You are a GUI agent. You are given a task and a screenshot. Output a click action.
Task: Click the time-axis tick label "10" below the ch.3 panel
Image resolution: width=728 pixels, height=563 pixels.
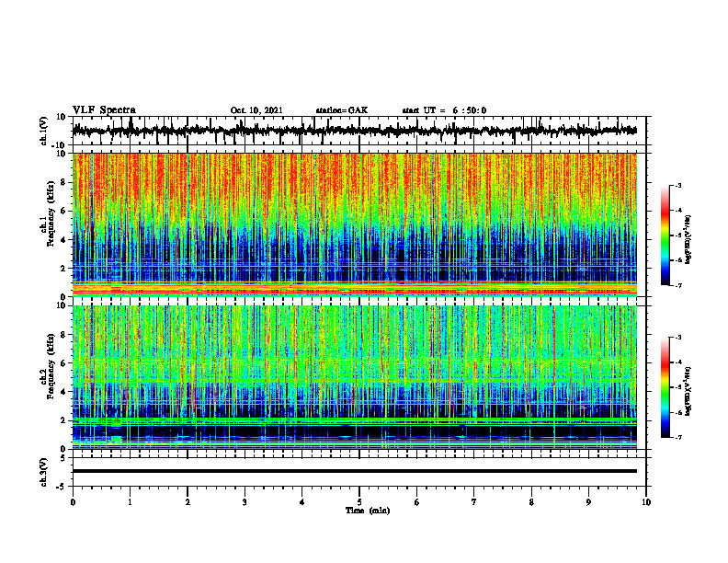(646, 502)
